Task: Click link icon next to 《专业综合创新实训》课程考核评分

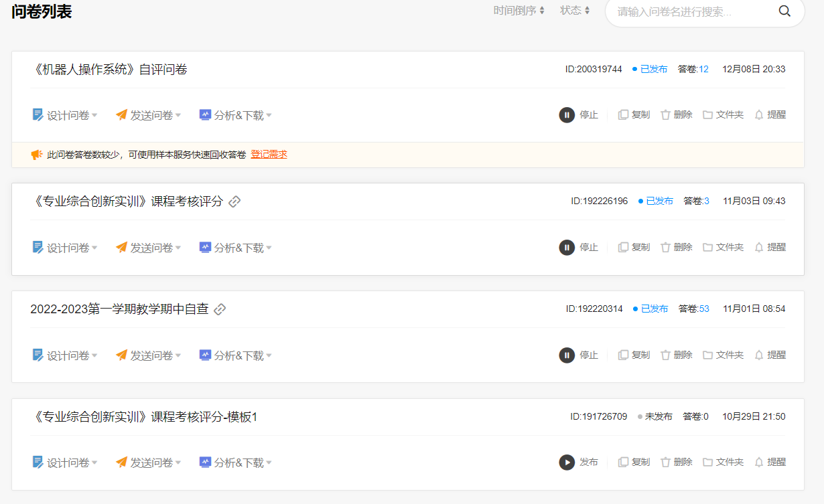Action: (x=234, y=201)
